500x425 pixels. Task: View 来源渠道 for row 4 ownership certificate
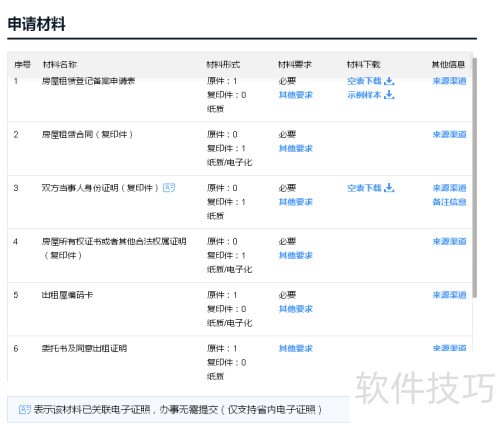pos(449,242)
